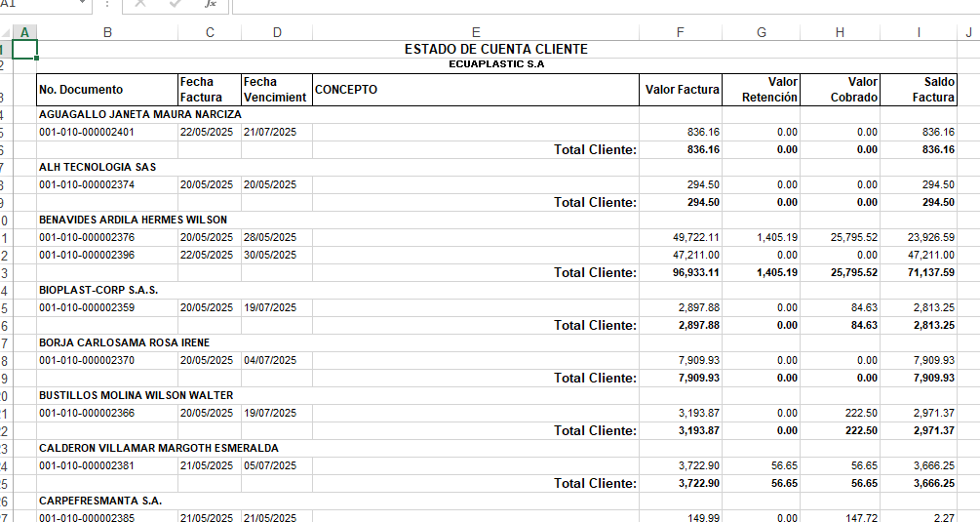
Task: Click into the formula bar input area
Action: click(585, 5)
